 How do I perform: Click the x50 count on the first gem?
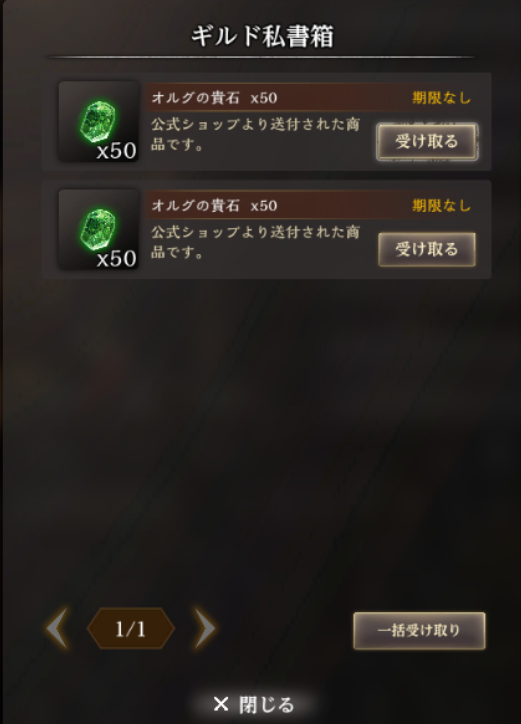pyautogui.click(x=116, y=151)
